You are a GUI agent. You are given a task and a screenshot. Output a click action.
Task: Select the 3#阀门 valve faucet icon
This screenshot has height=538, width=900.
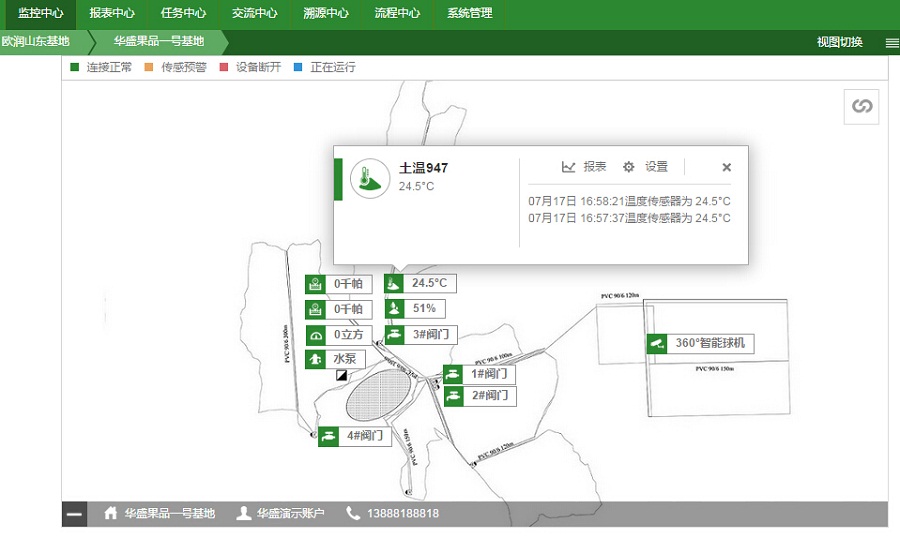pos(395,335)
